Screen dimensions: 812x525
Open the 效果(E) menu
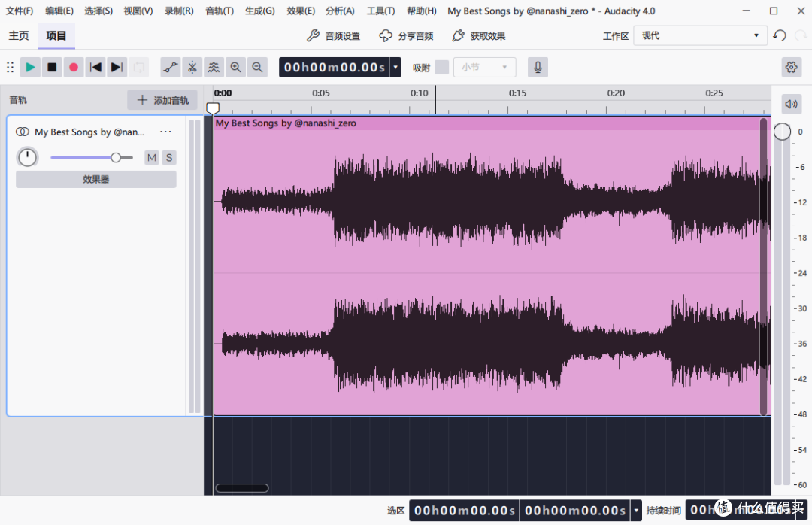click(x=300, y=11)
